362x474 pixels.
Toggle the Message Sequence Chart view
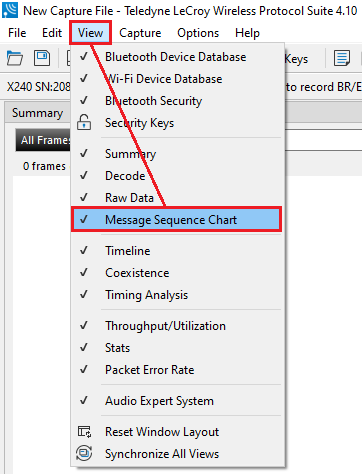[177, 219]
